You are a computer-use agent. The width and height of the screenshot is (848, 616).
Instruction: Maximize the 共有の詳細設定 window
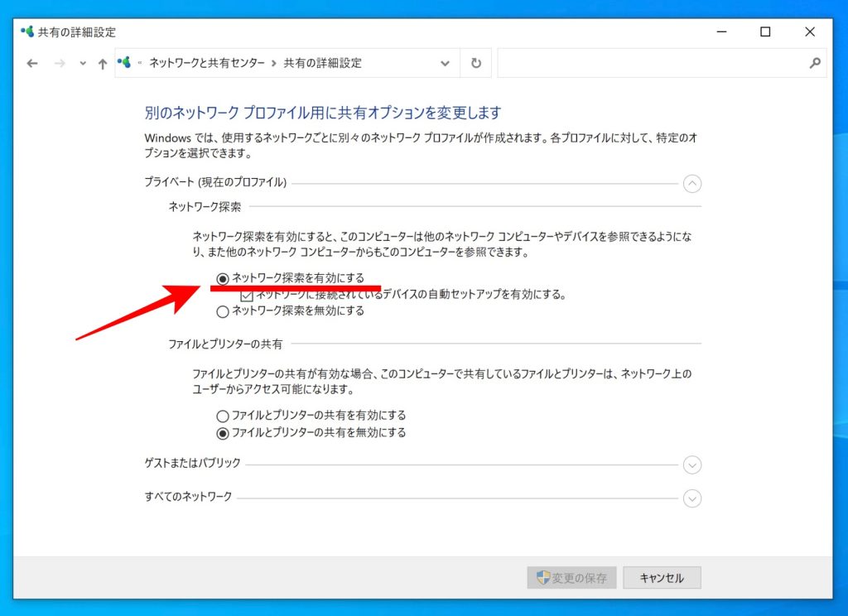pyautogui.click(x=765, y=32)
